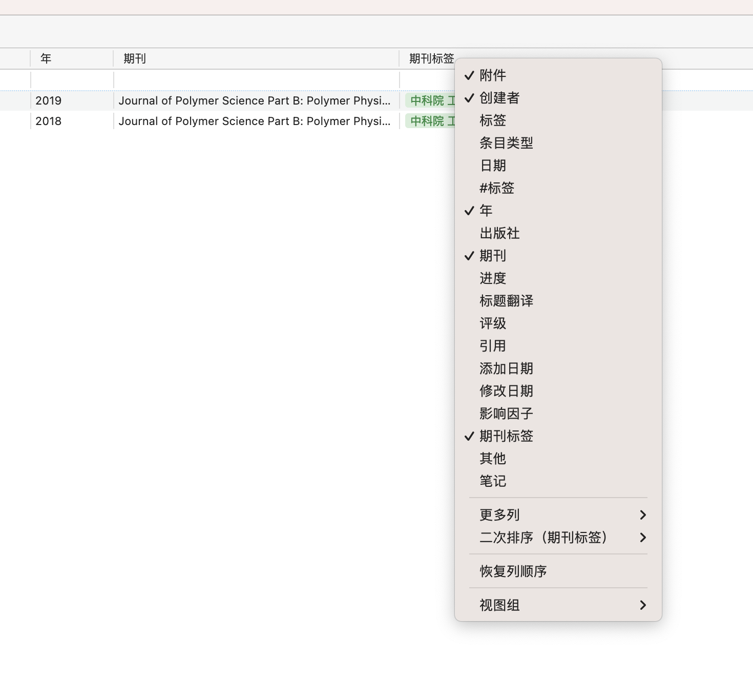The height and width of the screenshot is (700, 753).
Task: Enable the 进度 column
Action: 558,278
